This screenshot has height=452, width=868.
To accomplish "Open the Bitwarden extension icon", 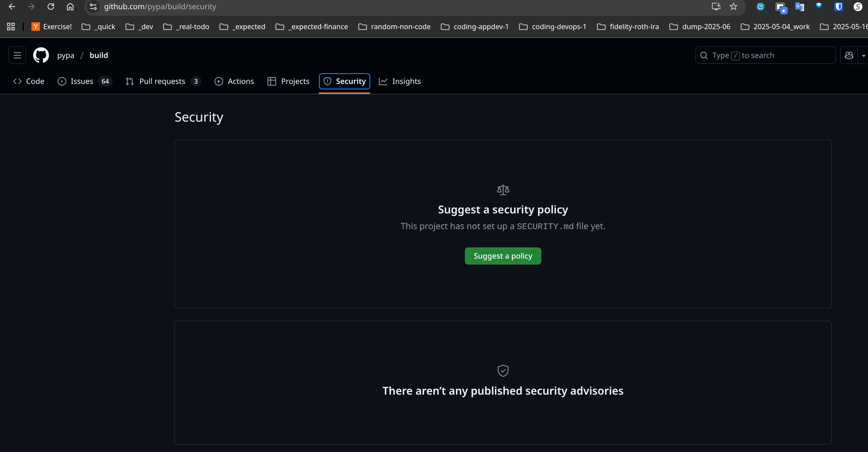I will pyautogui.click(x=838, y=7).
